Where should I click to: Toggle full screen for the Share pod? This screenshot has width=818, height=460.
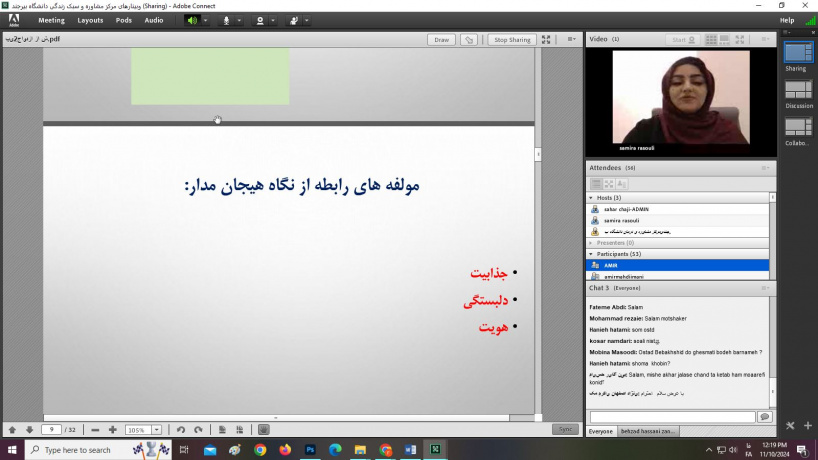(x=546, y=40)
